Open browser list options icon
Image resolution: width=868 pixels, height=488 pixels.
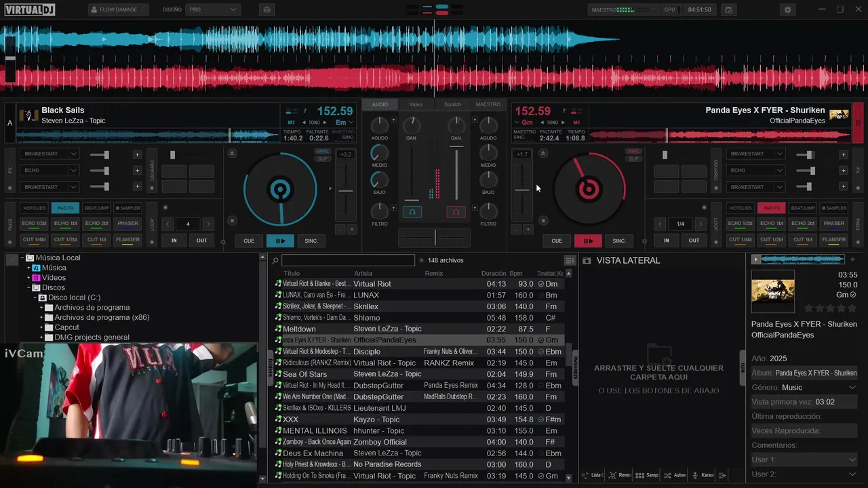click(570, 260)
